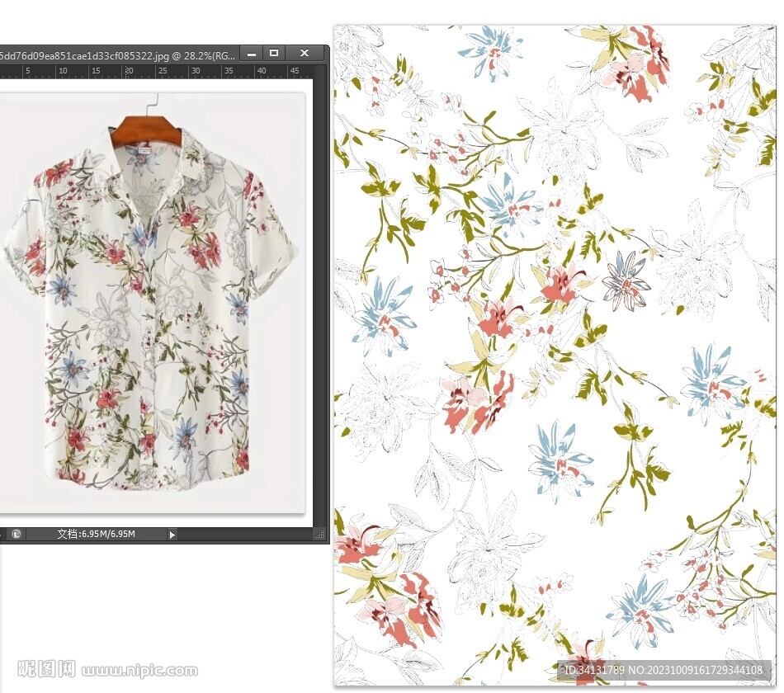Close the shirt image document window
784x693 pixels.
coord(305,53)
